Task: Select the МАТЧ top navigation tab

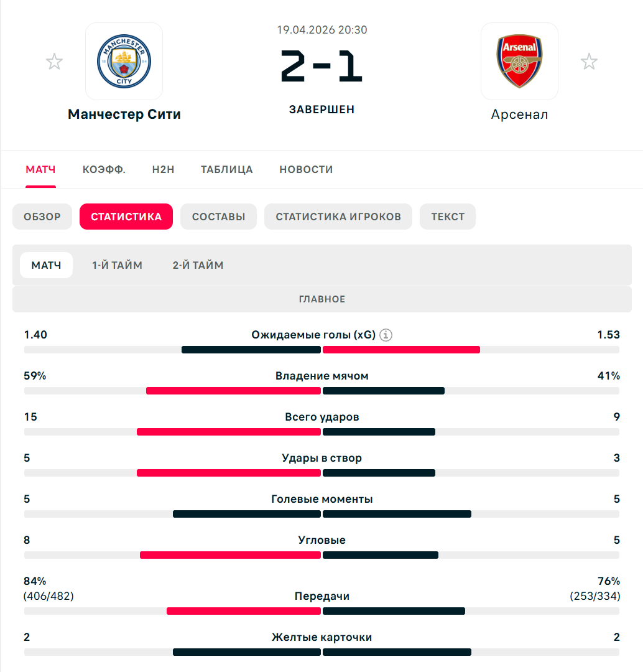Action: point(40,169)
